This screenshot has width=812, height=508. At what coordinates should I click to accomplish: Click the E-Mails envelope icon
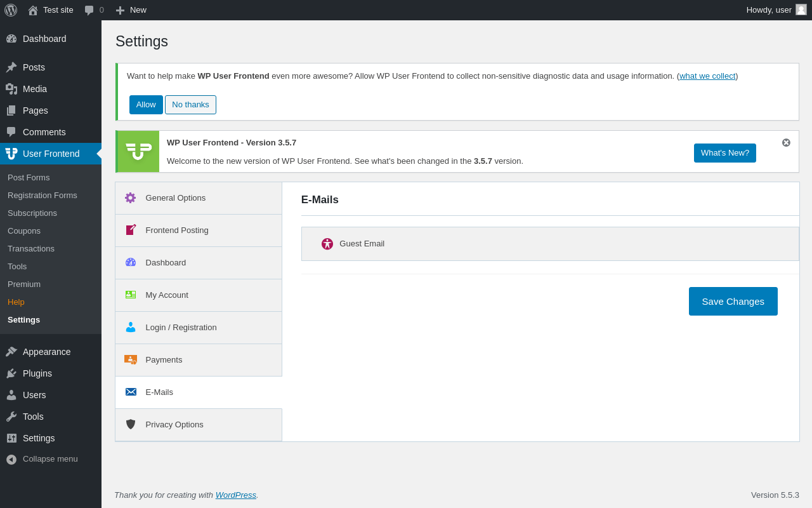pyautogui.click(x=131, y=392)
